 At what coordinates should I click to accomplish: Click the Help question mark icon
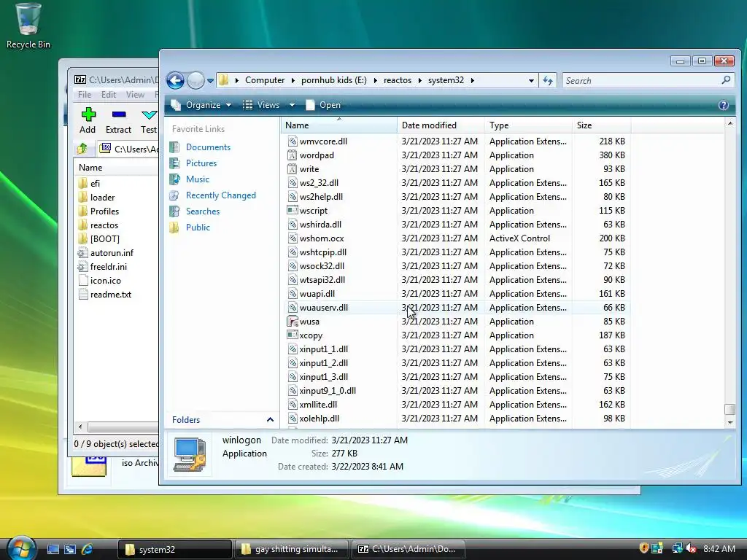[723, 105]
